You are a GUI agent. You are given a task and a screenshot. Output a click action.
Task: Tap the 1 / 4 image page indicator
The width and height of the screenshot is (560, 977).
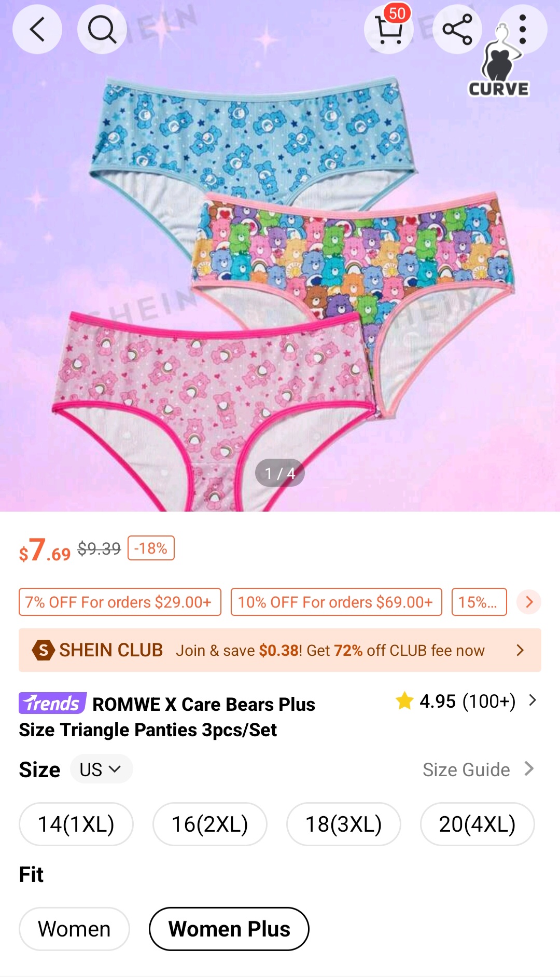280,473
